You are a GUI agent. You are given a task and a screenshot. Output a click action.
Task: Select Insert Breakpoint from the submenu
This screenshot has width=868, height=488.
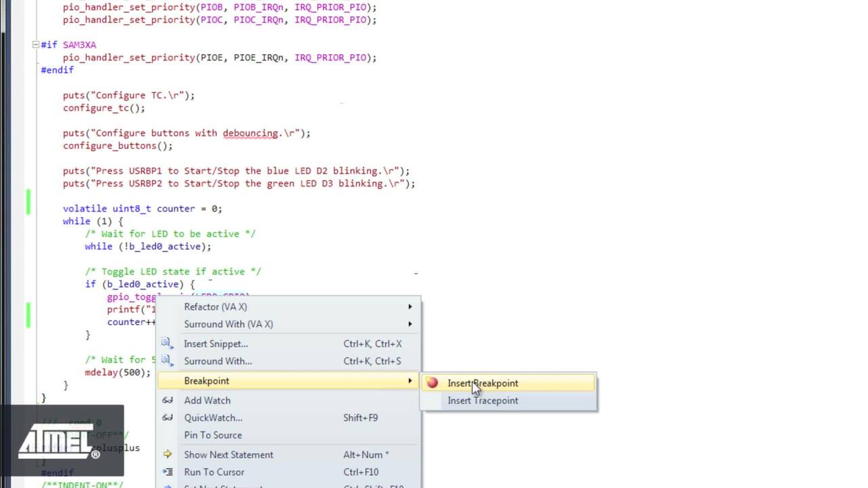click(x=483, y=383)
